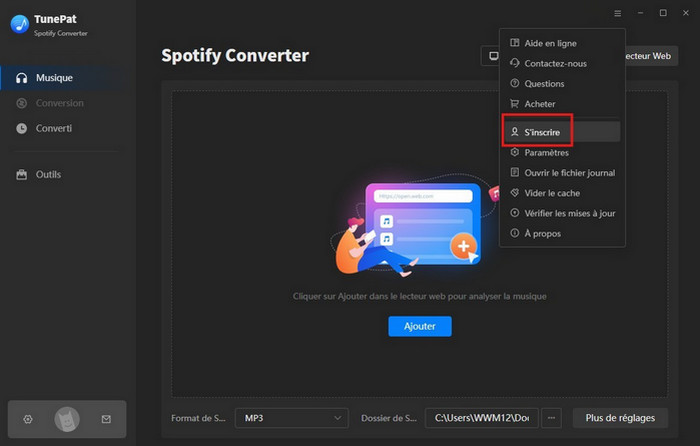Click the blue Ajouter button
This screenshot has height=446, width=700.
[420, 326]
